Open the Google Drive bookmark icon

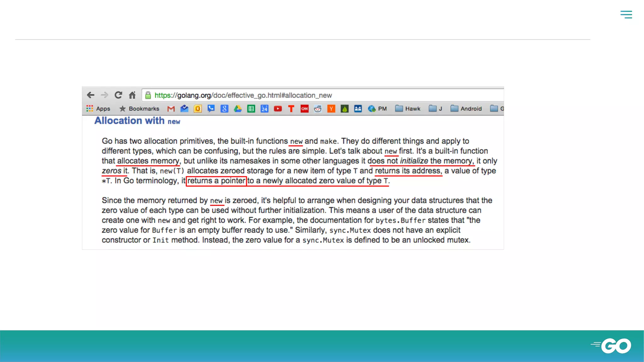click(237, 109)
